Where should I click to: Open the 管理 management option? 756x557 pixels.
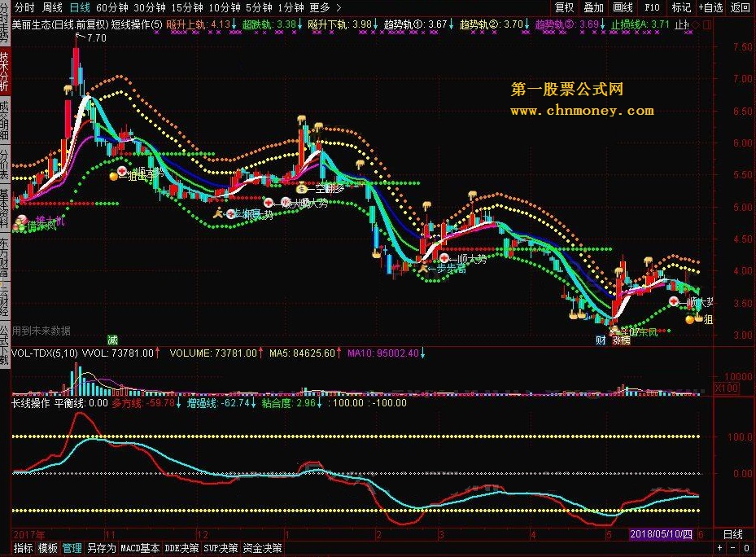click(72, 548)
